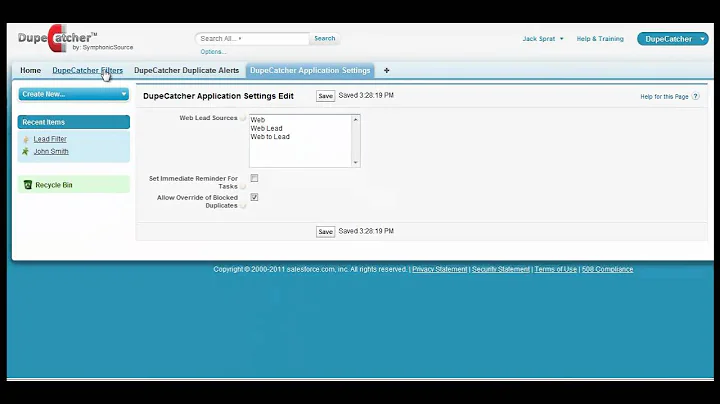Click the 'Web Lead' line in text area
This screenshot has height=404, width=720.
click(x=266, y=129)
